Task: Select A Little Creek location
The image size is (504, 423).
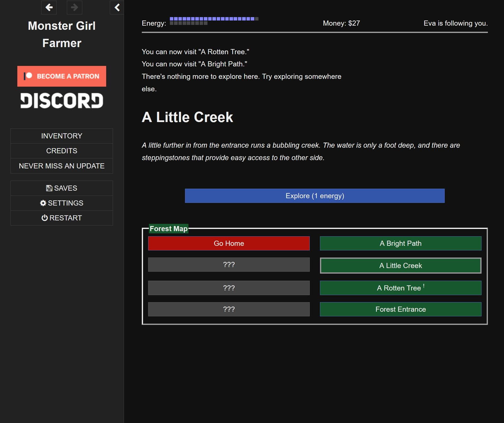Action: coord(400,265)
